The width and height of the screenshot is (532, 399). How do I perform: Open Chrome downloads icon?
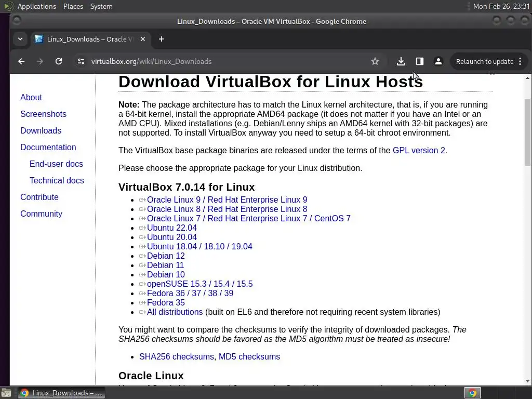pyautogui.click(x=401, y=61)
